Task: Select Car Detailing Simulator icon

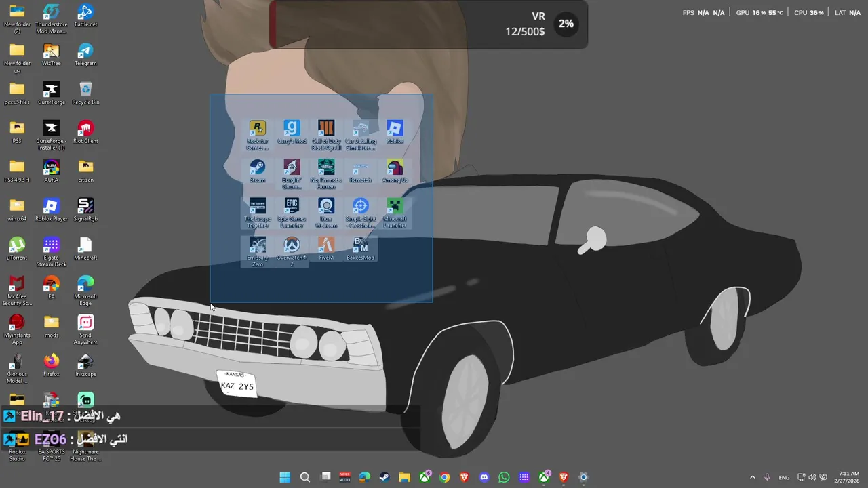Action: pyautogui.click(x=361, y=135)
